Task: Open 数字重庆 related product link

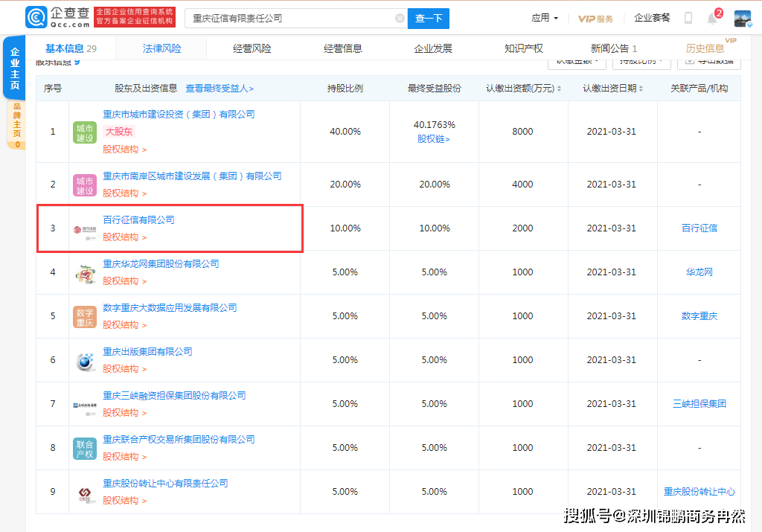Action: click(x=699, y=315)
